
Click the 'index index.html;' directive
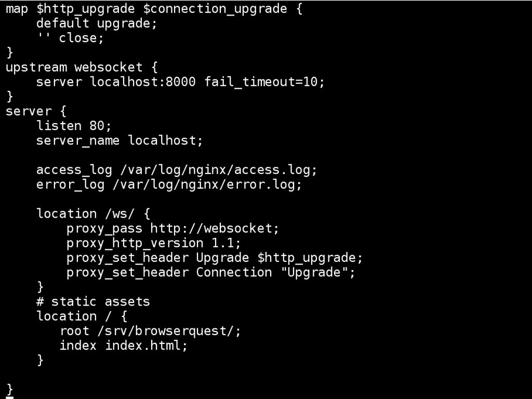(x=124, y=345)
